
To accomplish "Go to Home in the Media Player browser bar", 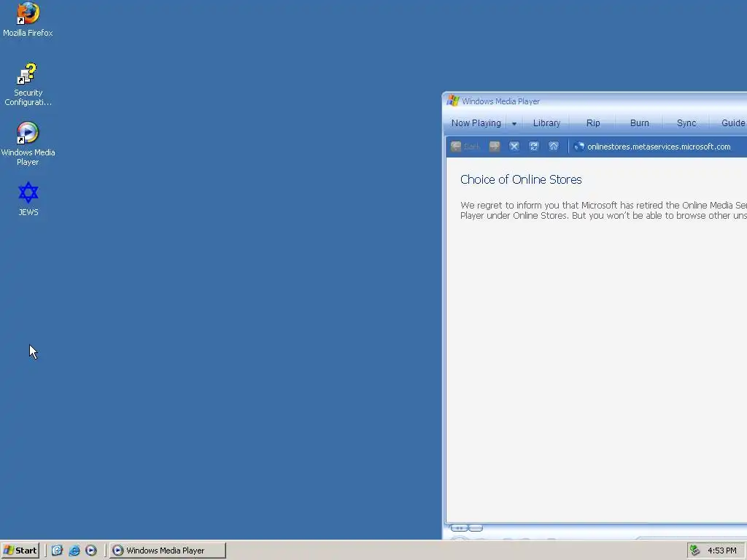I will (554, 147).
